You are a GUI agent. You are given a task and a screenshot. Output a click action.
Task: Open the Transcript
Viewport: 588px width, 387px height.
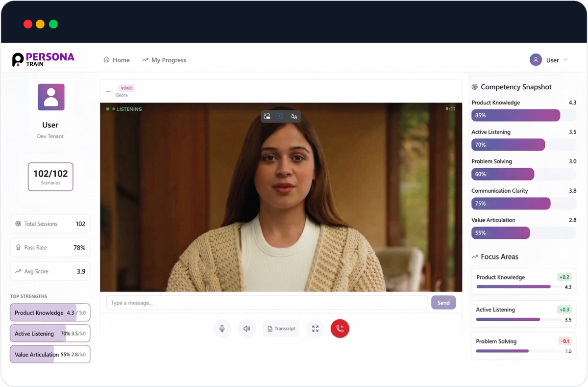tap(281, 329)
